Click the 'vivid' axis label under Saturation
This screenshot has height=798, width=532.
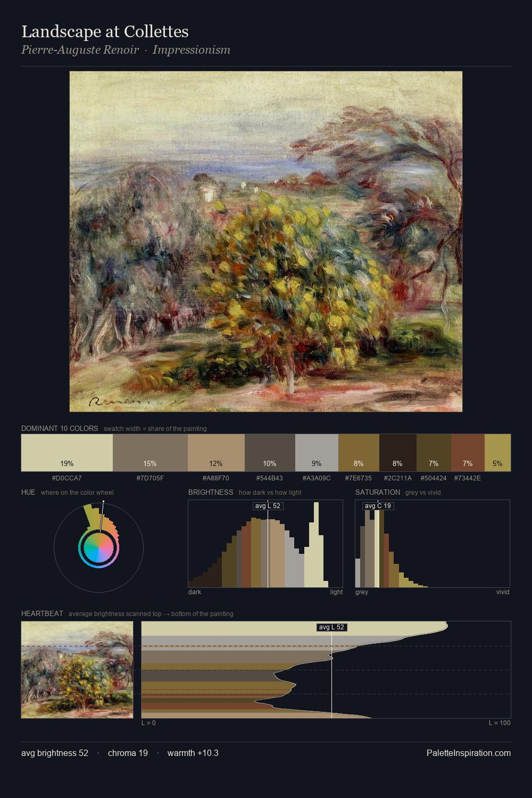click(x=503, y=592)
